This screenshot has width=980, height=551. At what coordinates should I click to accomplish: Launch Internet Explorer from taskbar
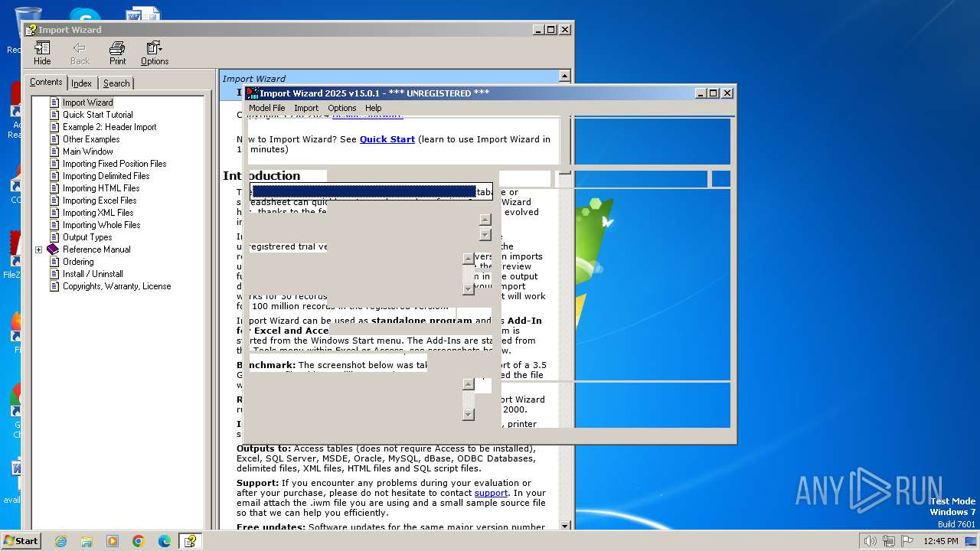click(x=60, y=541)
